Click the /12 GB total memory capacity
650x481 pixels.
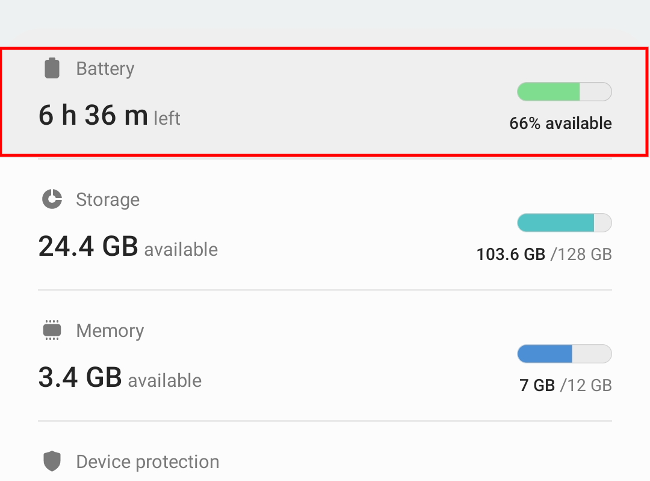pyautogui.click(x=586, y=385)
